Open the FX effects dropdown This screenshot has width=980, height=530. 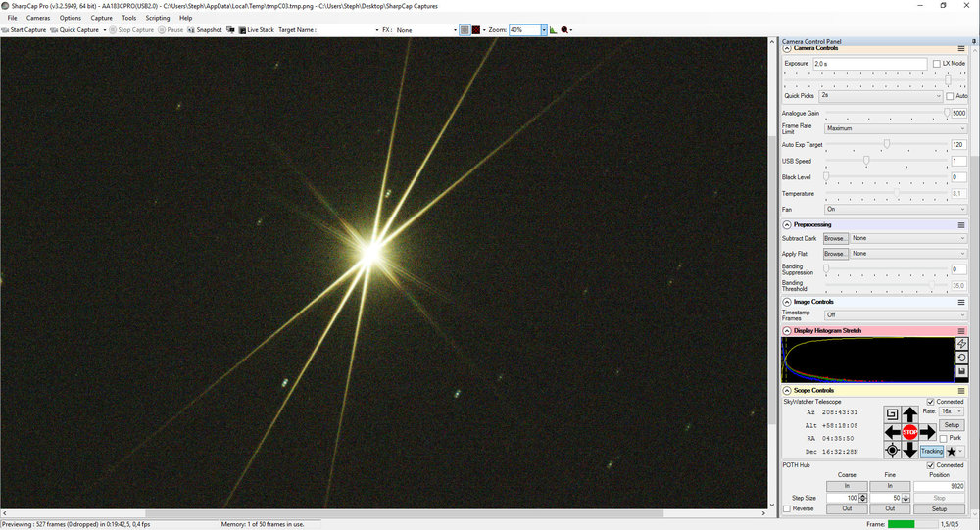tap(455, 30)
